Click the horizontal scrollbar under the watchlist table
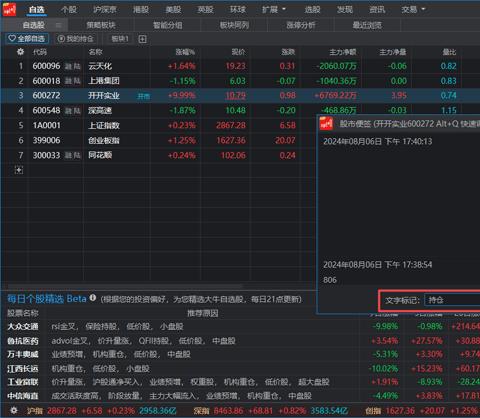The width and height of the screenshot is (480, 418). coord(125,286)
